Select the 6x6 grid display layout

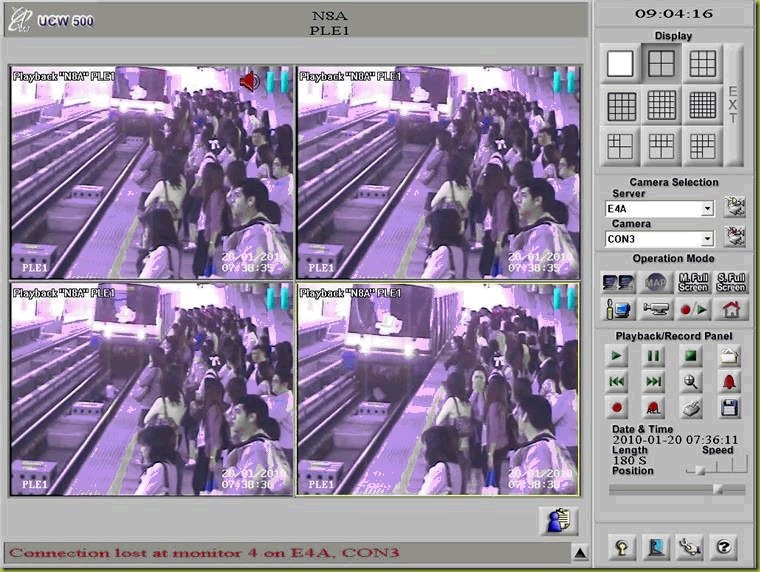point(702,106)
